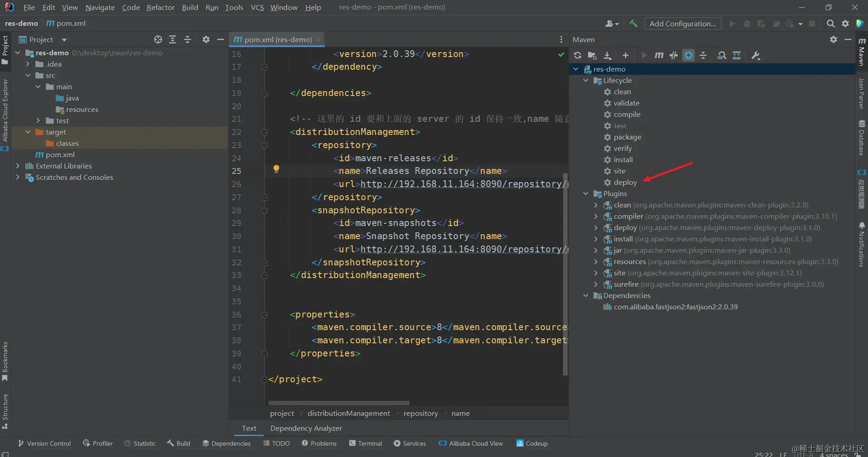
Task: Click the editor horizontal scrollbar
Action: pyautogui.click(x=339, y=403)
